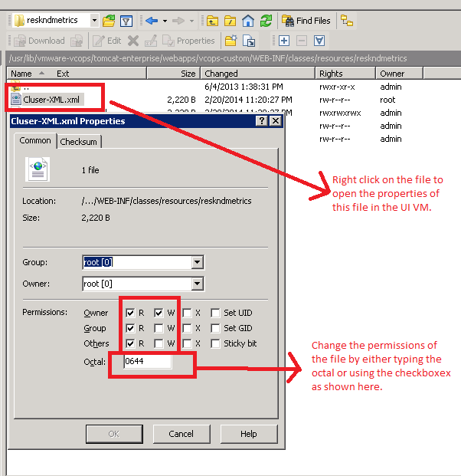
Task: Select the Common tab
Action: 35,141
